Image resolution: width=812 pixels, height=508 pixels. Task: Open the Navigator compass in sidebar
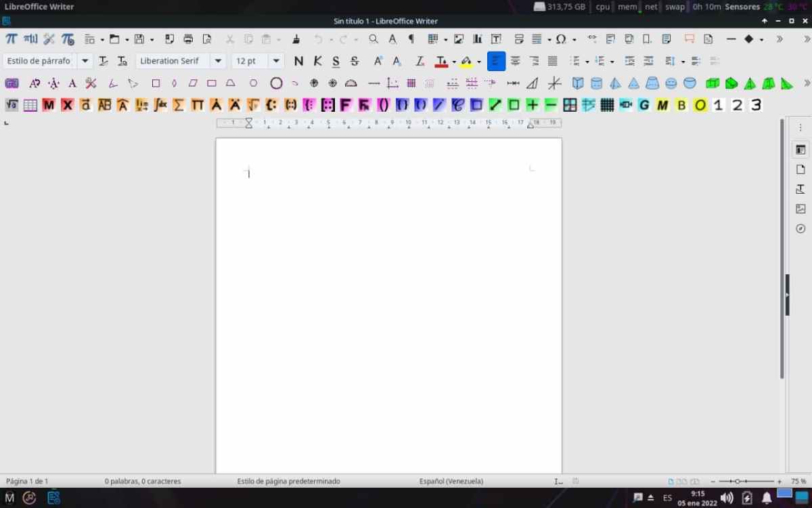[800, 229]
